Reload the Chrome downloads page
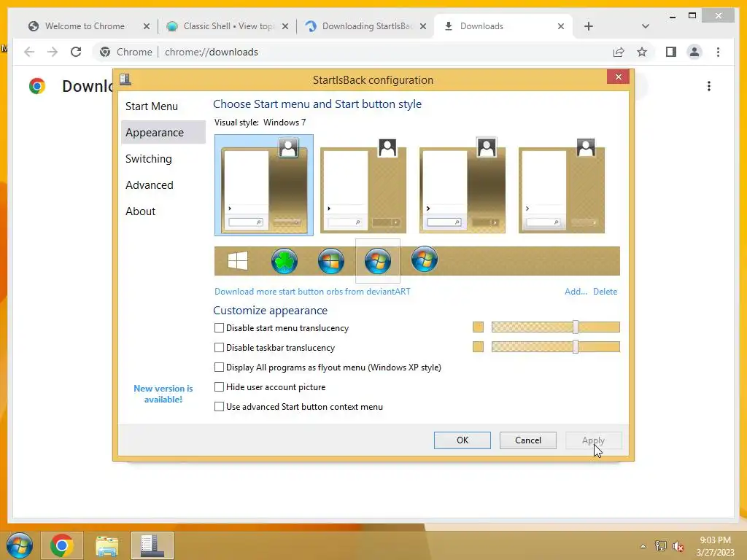This screenshot has height=560, width=747. point(76,52)
